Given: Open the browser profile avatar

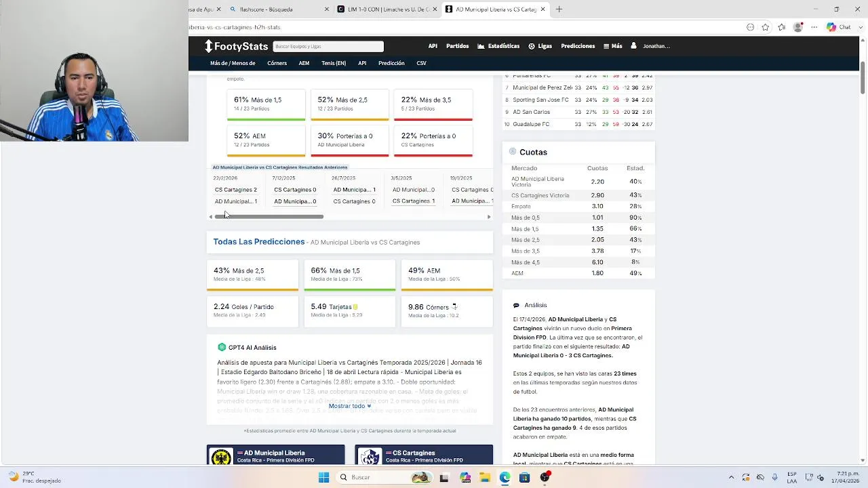Looking at the screenshot, I should [x=798, y=27].
